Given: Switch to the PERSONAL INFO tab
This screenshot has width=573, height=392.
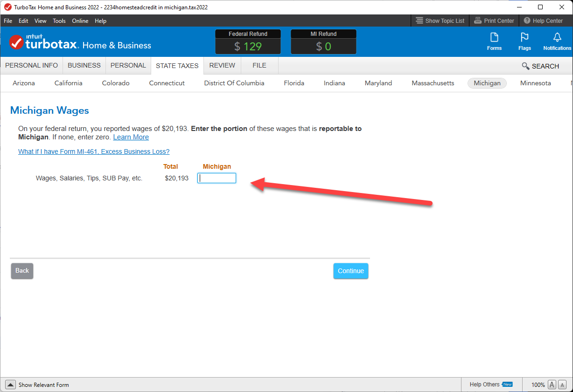Looking at the screenshot, I should click(32, 65).
